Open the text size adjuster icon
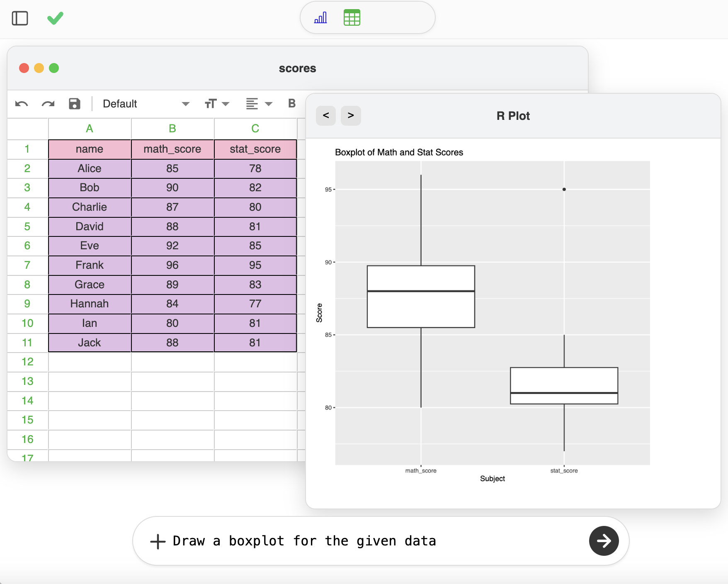728x584 pixels. point(210,104)
